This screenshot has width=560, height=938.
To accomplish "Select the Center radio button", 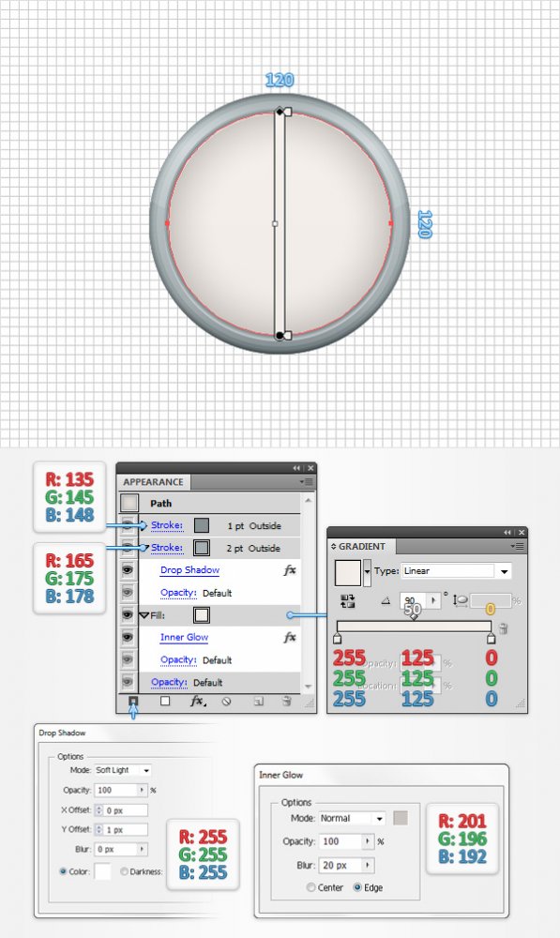I will [x=310, y=887].
